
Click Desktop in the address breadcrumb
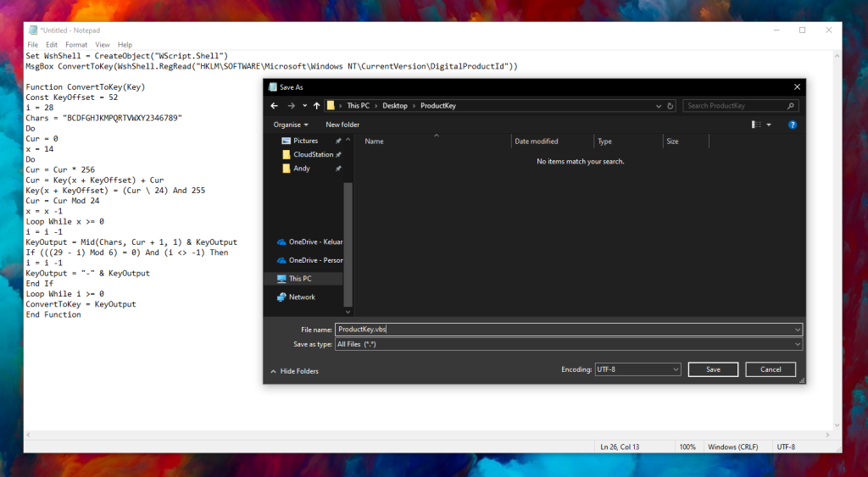click(x=395, y=106)
